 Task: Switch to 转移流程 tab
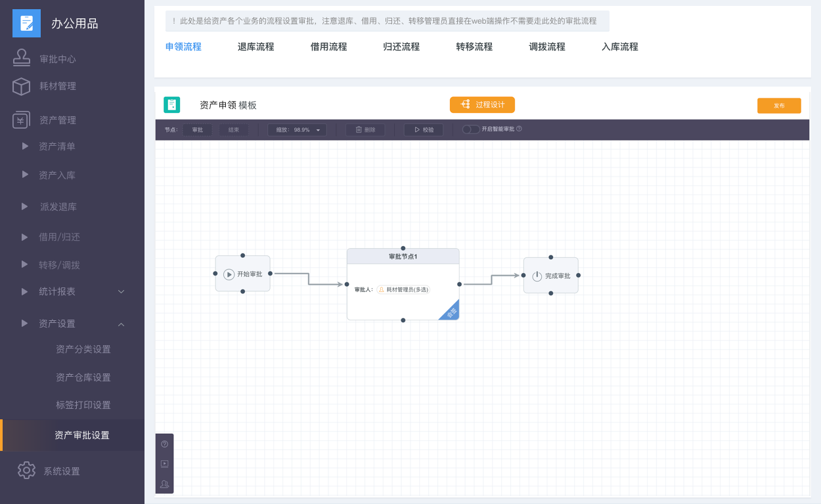pos(474,47)
